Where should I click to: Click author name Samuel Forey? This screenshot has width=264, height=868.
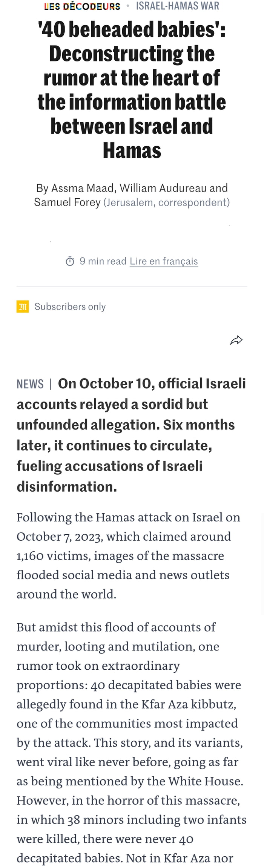[67, 202]
